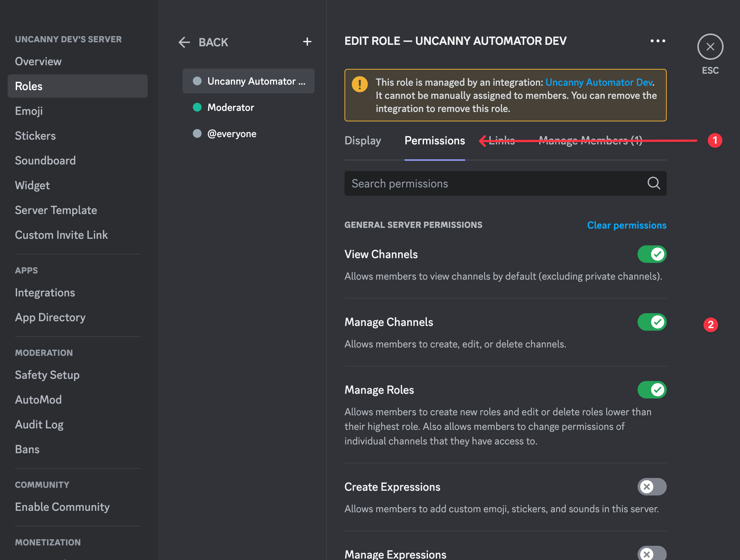This screenshot has width=740, height=560.
Task: Toggle off Manage Channels permission
Action: [x=652, y=322]
